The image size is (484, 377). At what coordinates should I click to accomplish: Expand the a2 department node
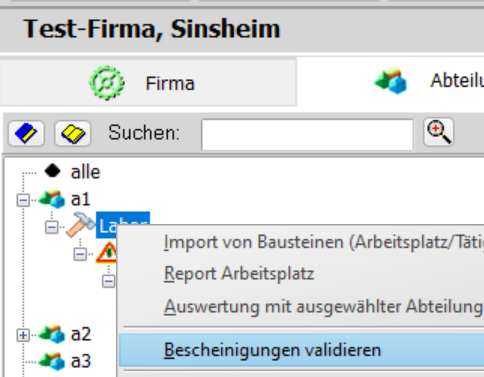pos(23,335)
